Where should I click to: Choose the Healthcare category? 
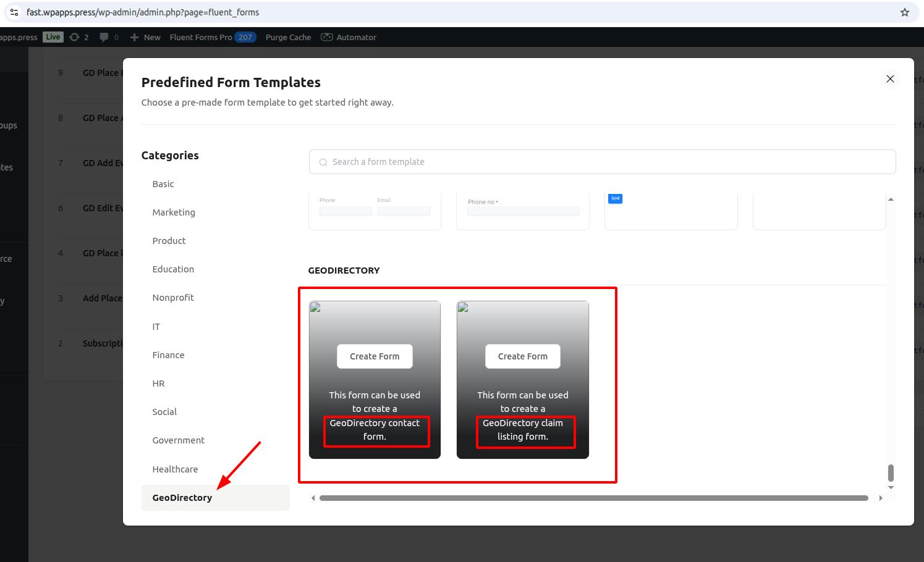tap(175, 469)
